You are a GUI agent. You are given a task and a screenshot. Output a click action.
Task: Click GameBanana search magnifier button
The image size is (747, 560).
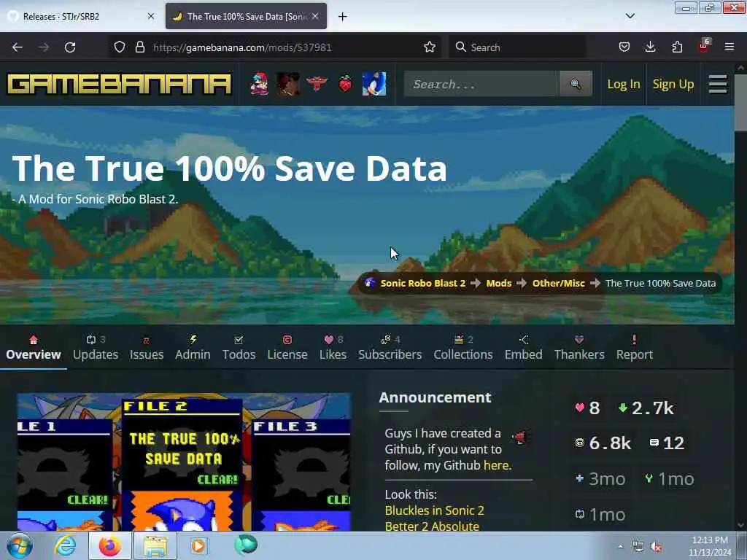576,85
